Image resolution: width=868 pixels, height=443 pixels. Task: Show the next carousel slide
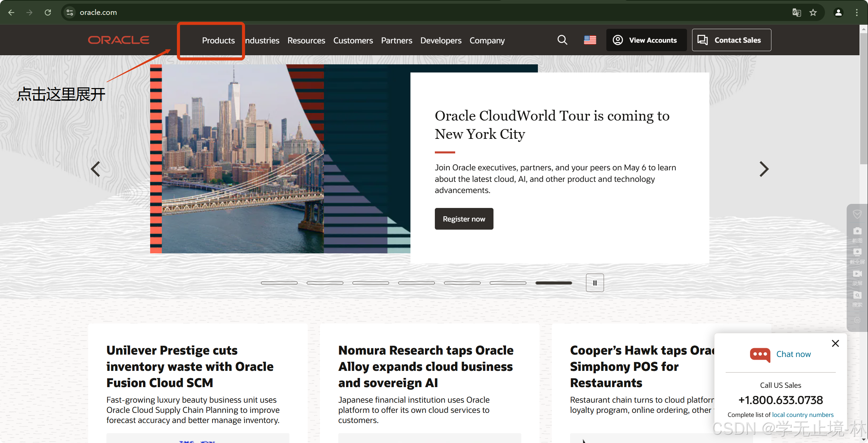(x=764, y=169)
